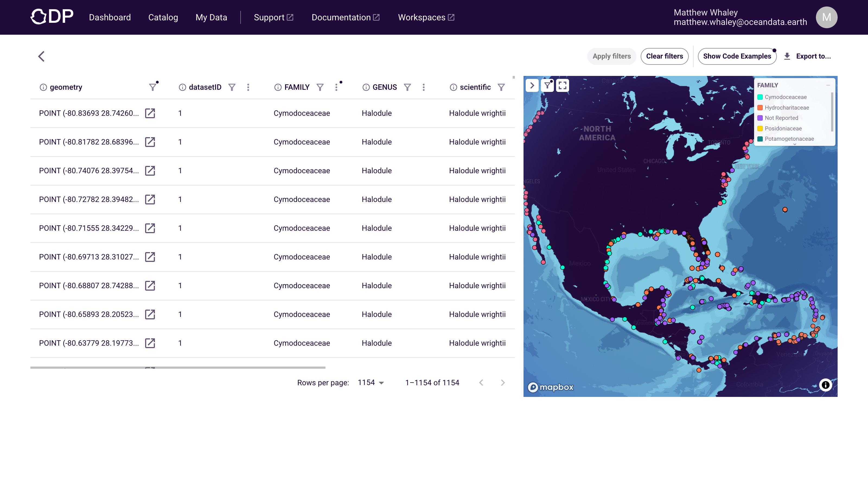Click the map filter icon

click(548, 85)
